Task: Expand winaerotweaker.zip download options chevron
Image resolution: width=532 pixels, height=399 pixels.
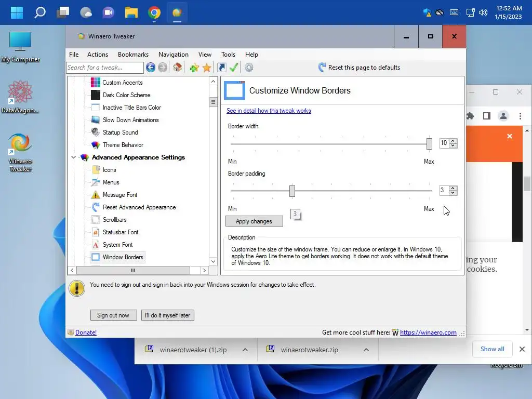Action: click(x=366, y=350)
